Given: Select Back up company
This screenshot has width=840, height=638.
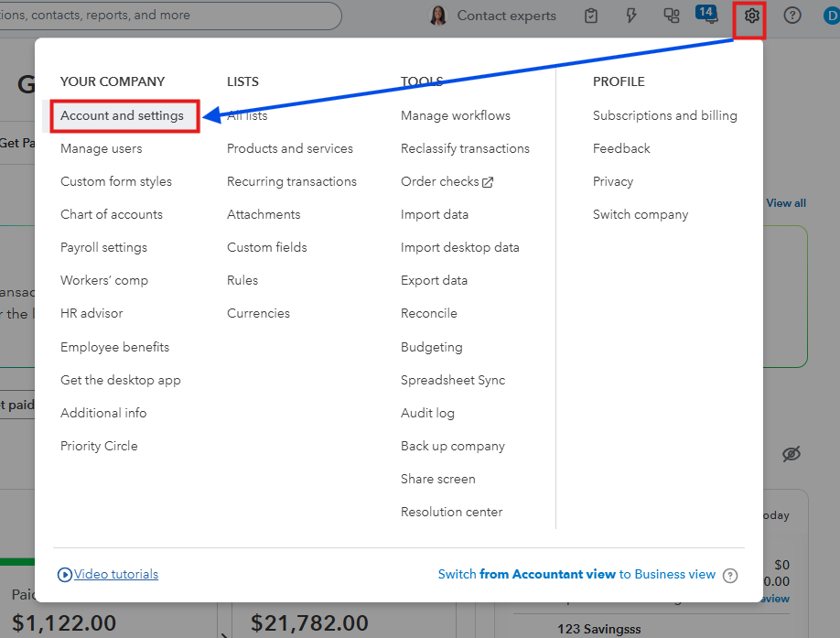Looking at the screenshot, I should tap(453, 446).
